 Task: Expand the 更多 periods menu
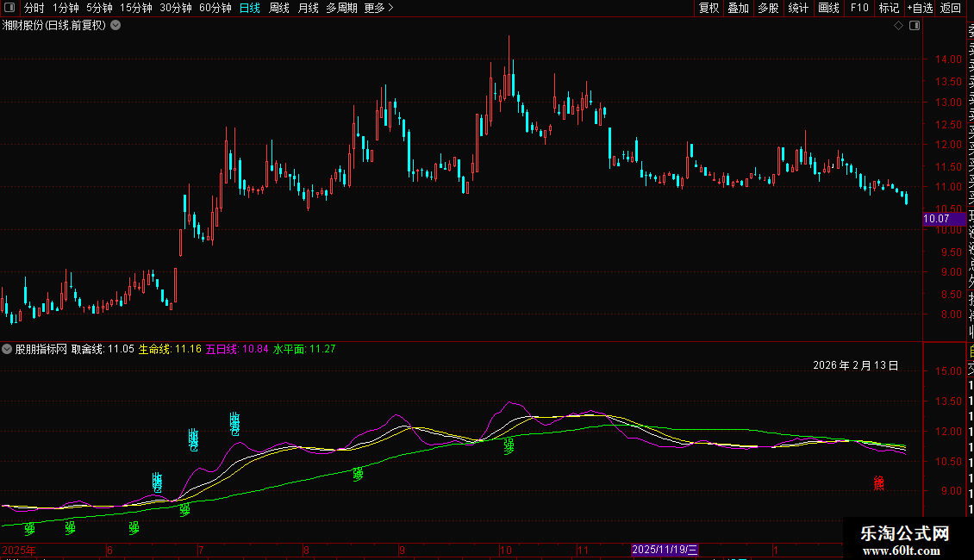tap(378, 8)
